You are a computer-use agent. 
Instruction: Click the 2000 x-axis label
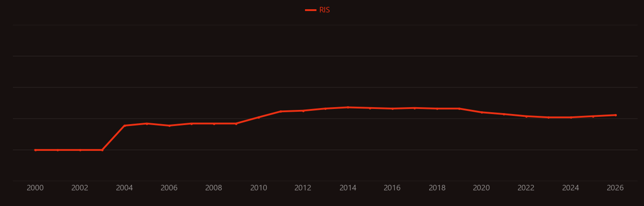tap(35, 188)
